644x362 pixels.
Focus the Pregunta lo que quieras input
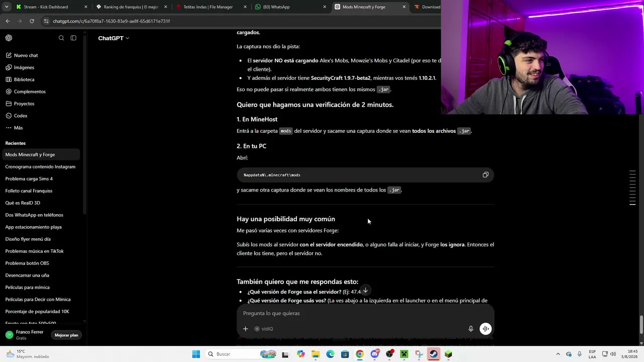pyautogui.click(x=365, y=313)
